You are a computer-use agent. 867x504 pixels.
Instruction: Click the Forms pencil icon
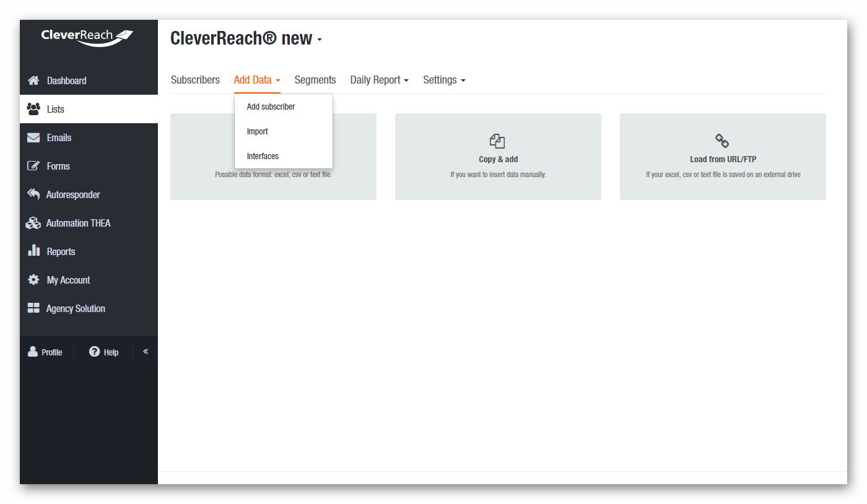click(33, 166)
